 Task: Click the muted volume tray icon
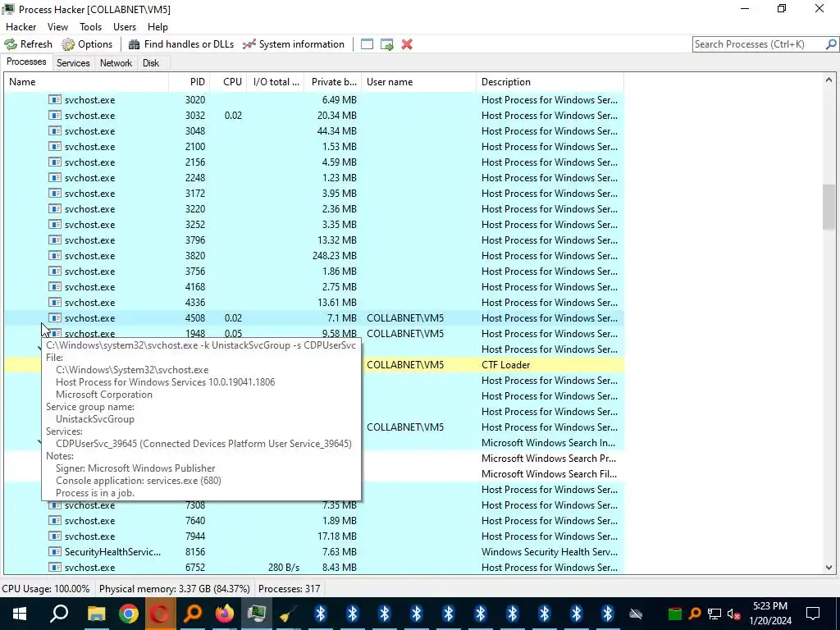(x=734, y=614)
